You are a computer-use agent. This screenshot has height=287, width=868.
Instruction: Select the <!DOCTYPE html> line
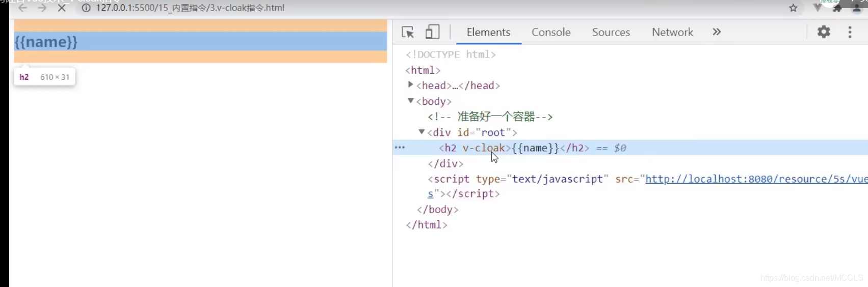[451, 54]
